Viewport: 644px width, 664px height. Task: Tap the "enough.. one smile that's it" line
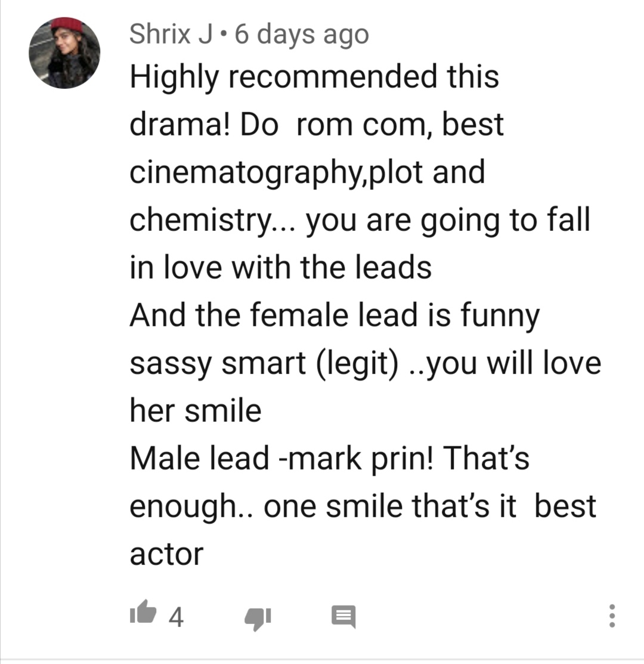tap(323, 507)
